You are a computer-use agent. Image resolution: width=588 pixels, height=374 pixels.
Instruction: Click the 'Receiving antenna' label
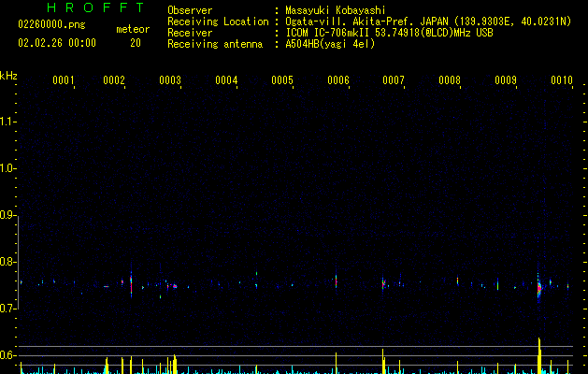coord(215,44)
